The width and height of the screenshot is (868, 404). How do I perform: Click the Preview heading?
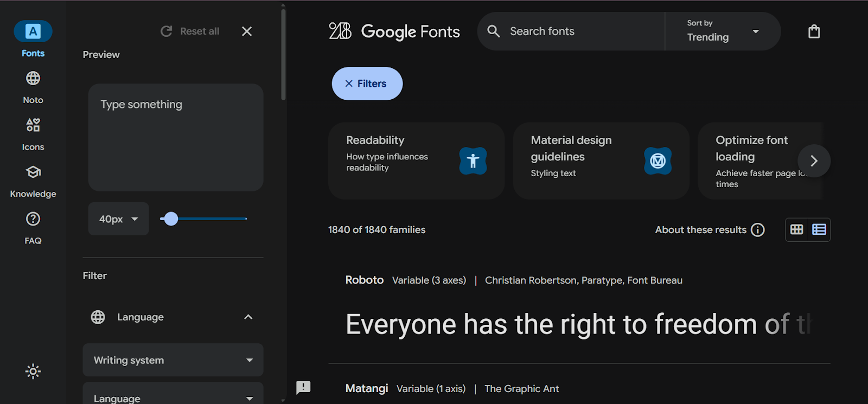coord(101,55)
